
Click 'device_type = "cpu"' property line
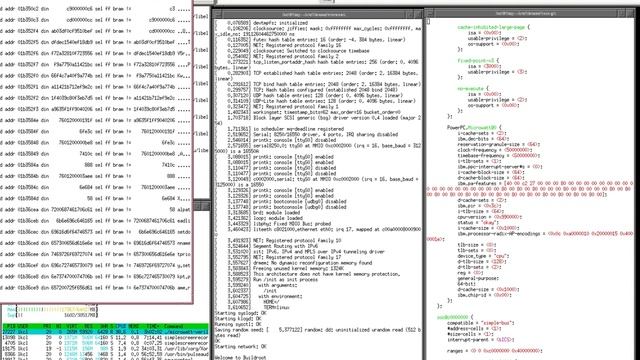pyautogui.click(x=483, y=256)
